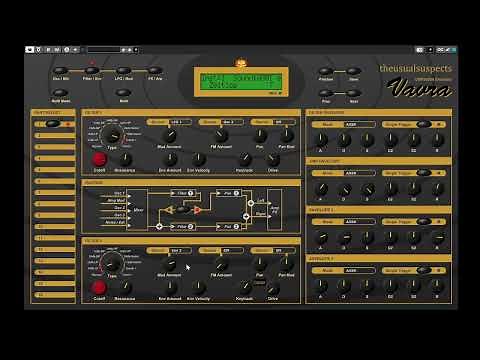Open the Osc / Mix page button
This screenshot has width=480, height=360.
(61, 71)
